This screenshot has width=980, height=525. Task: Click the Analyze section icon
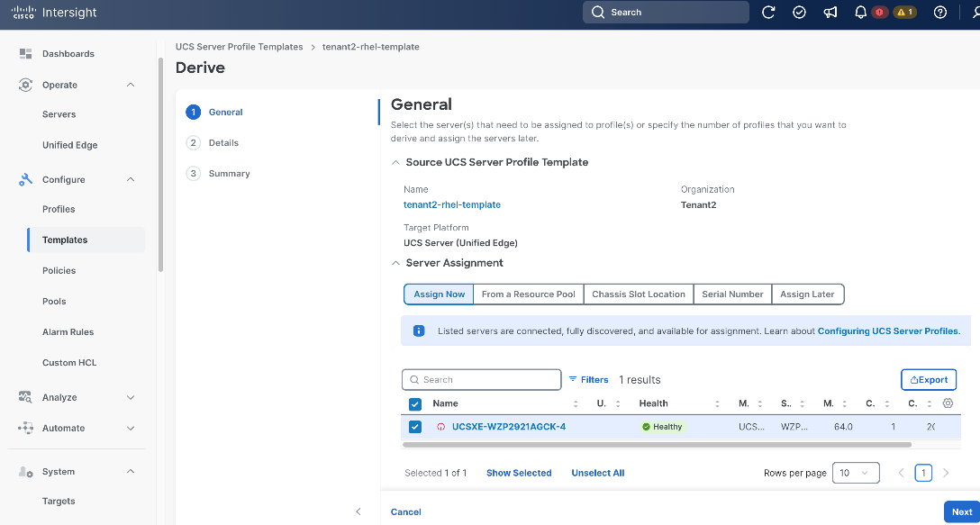(x=25, y=397)
